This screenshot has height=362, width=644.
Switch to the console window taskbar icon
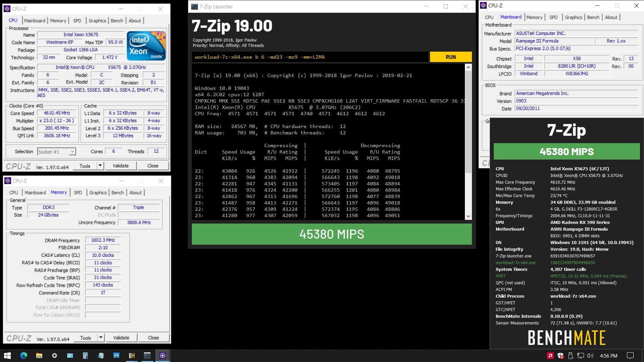coord(147,356)
